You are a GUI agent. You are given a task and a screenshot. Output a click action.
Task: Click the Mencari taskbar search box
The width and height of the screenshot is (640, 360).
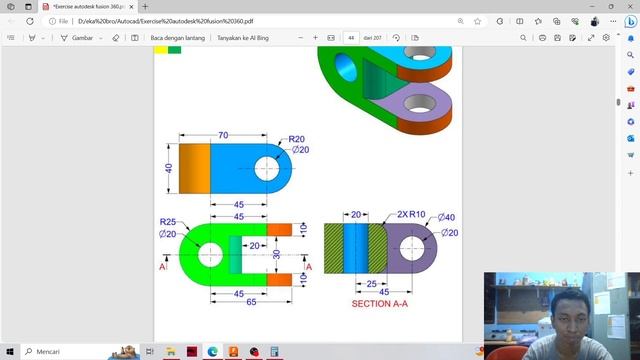(x=80, y=351)
